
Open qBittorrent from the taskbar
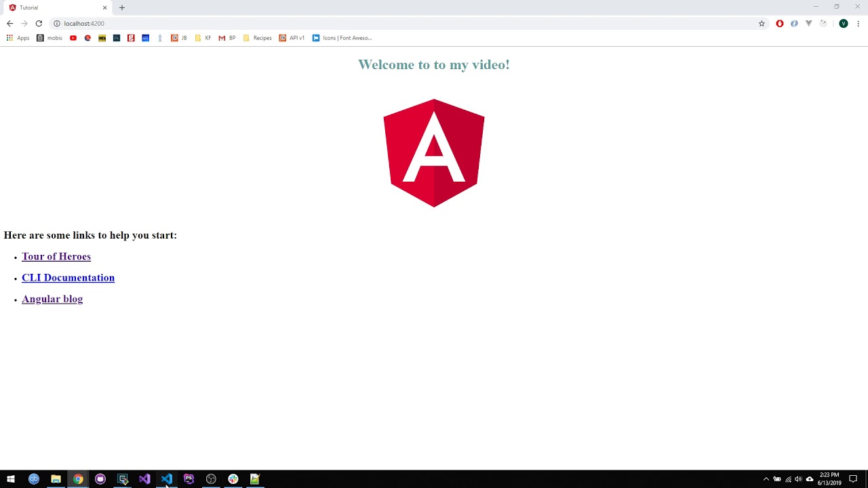click(x=34, y=479)
